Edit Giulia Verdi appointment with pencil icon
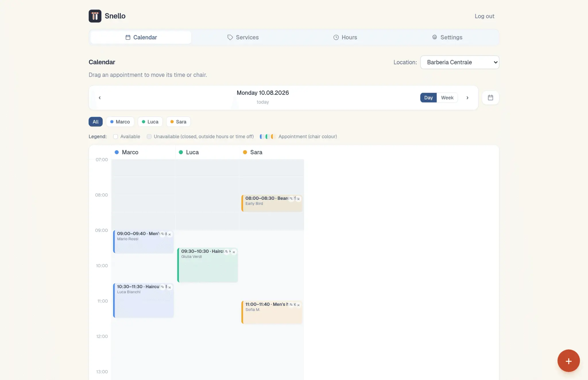 coord(227,252)
